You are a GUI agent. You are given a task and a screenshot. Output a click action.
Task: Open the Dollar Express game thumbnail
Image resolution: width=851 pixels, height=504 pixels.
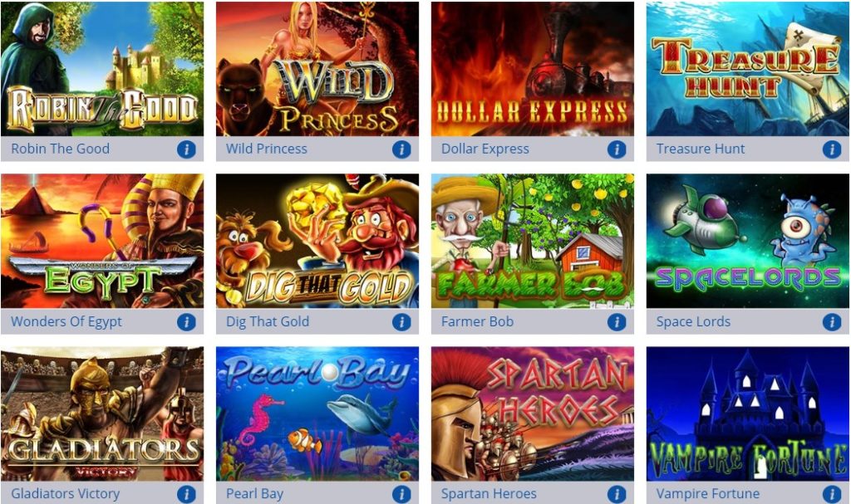click(533, 68)
